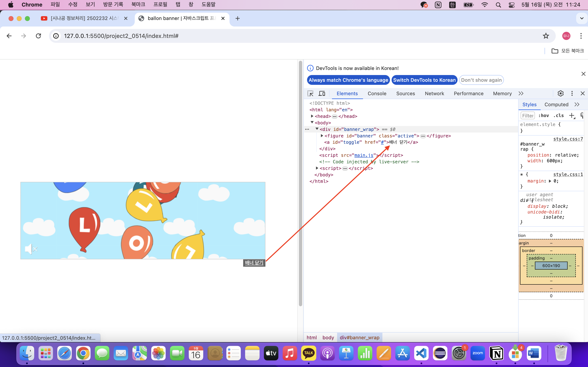Open the DevTools three-dot customize menu
Screen dimensions: 588x367
tap(572, 93)
